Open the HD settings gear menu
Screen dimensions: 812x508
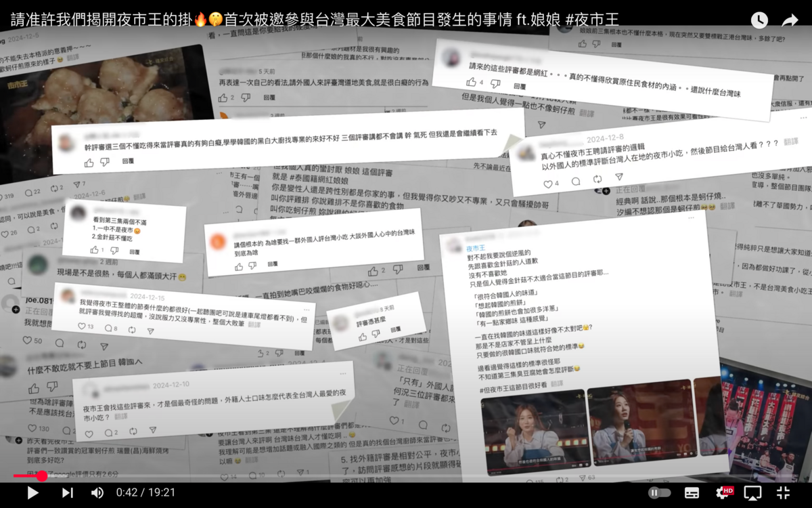click(724, 493)
